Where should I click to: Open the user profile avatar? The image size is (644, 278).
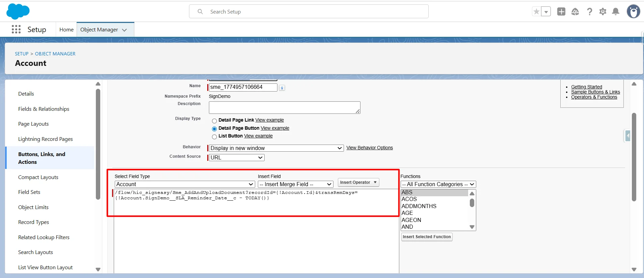tap(633, 11)
